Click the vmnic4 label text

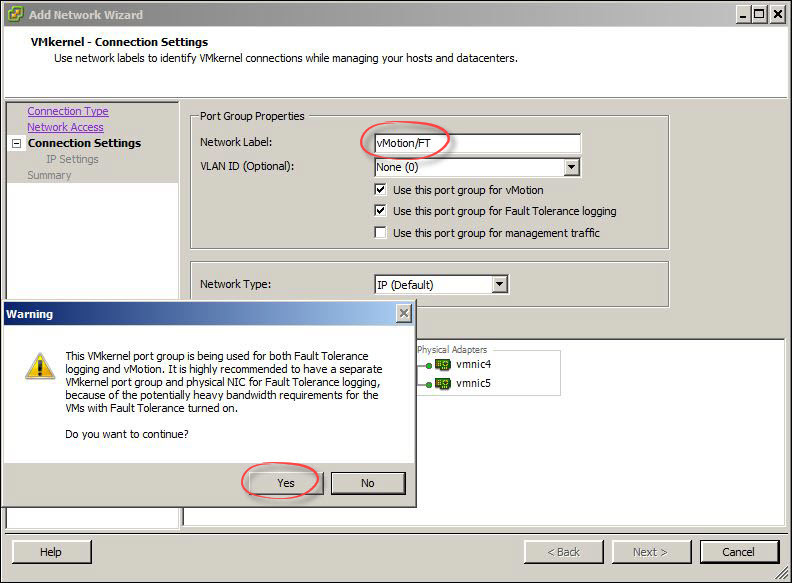pos(473,364)
